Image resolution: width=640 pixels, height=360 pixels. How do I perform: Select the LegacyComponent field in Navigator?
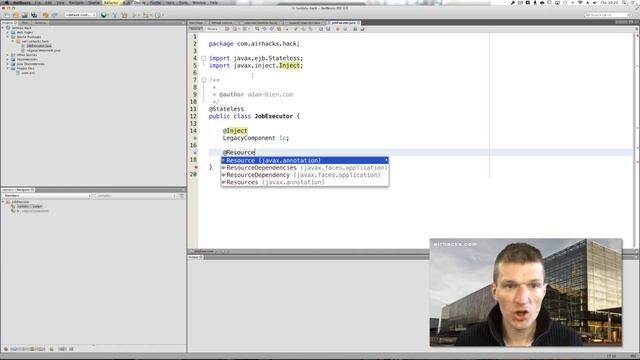tap(32, 211)
